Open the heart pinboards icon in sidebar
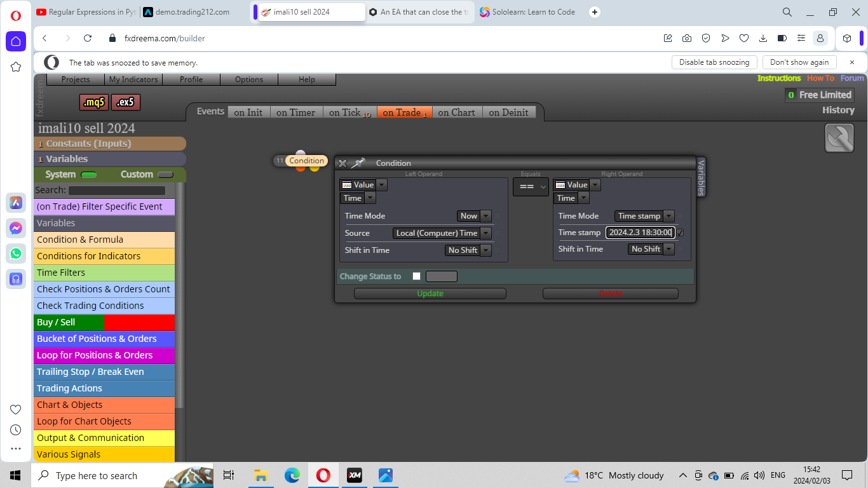The width and height of the screenshot is (868, 488). point(16,409)
